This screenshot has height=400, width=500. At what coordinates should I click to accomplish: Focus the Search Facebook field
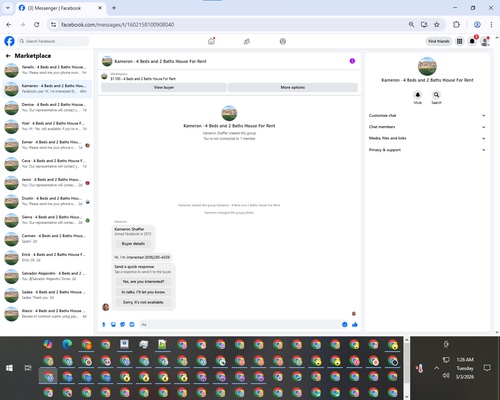[53, 41]
